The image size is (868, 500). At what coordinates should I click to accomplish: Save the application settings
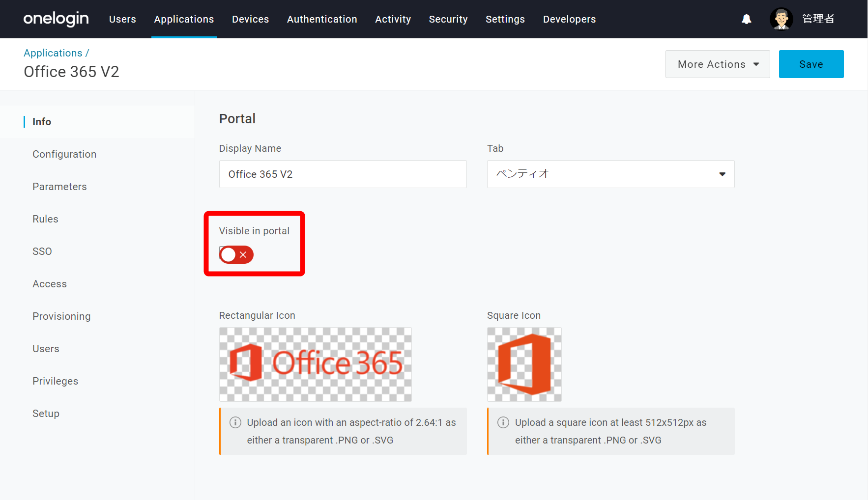[x=811, y=64]
